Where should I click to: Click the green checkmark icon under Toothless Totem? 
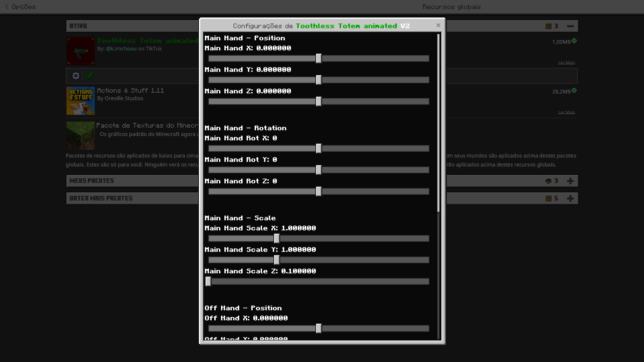[89, 76]
